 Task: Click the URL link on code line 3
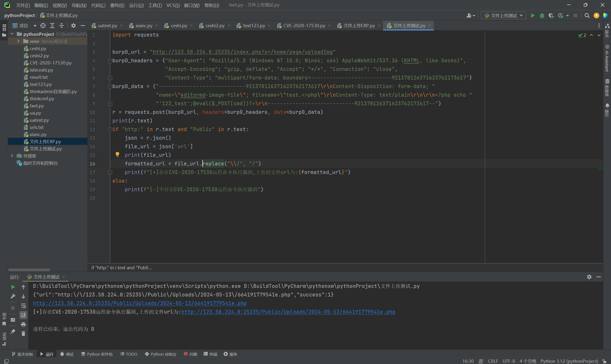point(242,52)
